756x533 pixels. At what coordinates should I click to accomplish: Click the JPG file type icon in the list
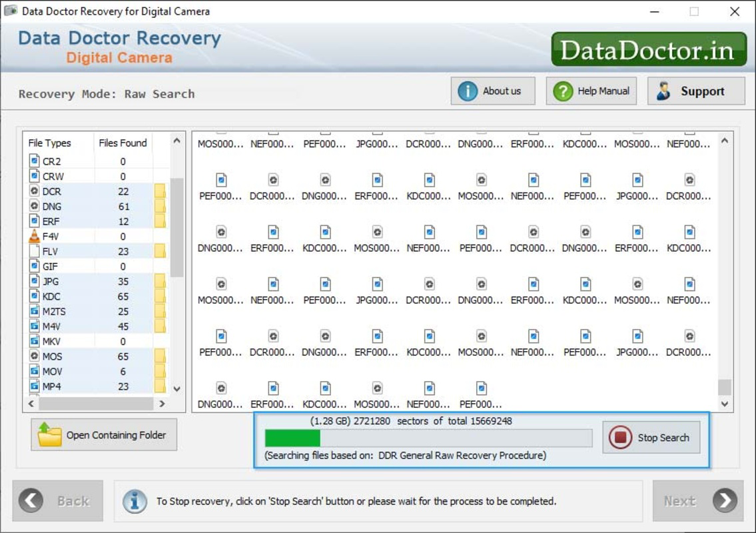pyautogui.click(x=33, y=281)
